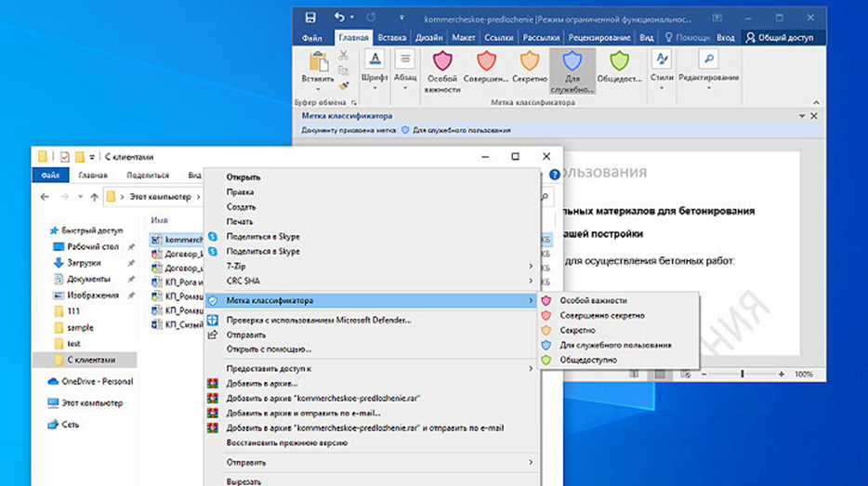The height and width of the screenshot is (486, 868).
Task: Click the Explorer Up arrow
Action: click(x=94, y=196)
